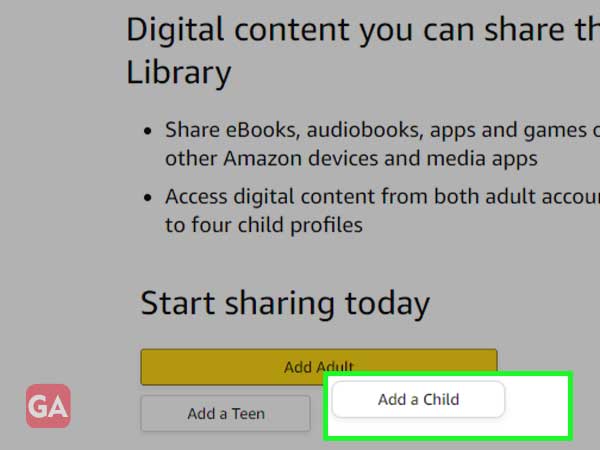The image size is (600, 450).
Task: Click the Add Adult yellow button
Action: point(319,367)
